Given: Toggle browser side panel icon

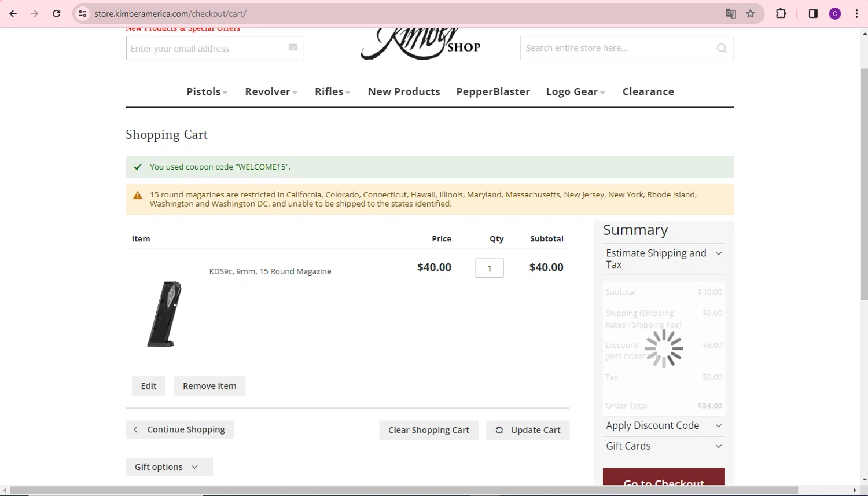Looking at the screenshot, I should pos(813,13).
